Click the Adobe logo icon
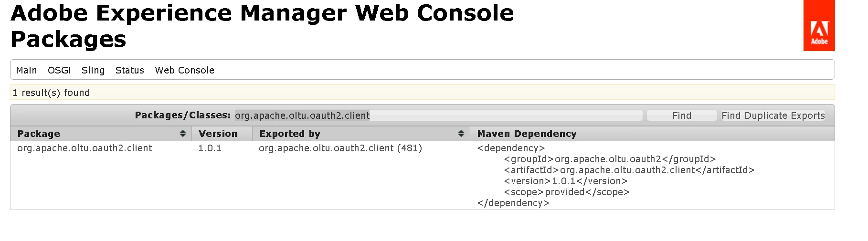The width and height of the screenshot is (868, 241). click(819, 25)
